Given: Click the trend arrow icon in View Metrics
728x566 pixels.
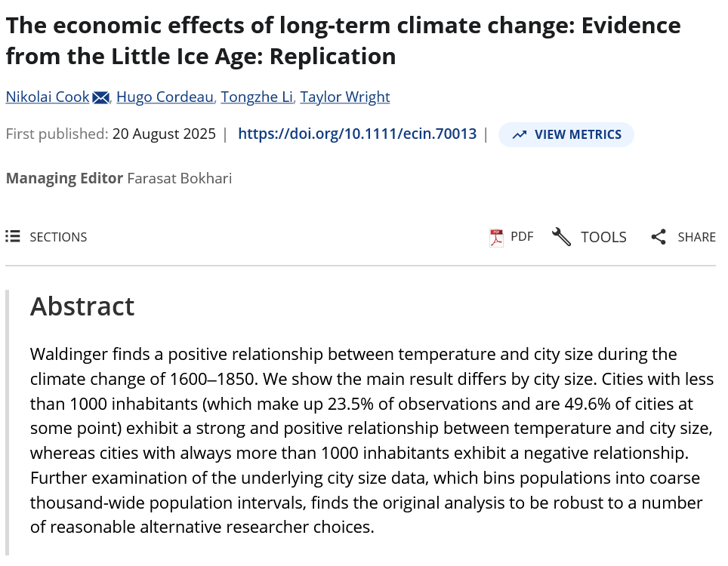Looking at the screenshot, I should click(x=519, y=135).
